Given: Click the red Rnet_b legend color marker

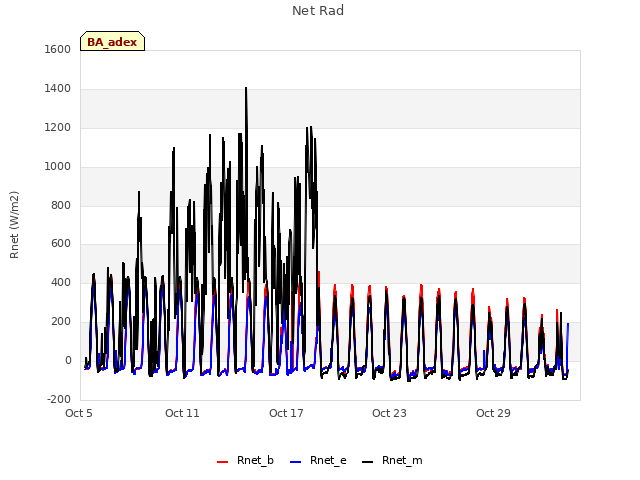Looking at the screenshot, I should [x=222, y=462].
